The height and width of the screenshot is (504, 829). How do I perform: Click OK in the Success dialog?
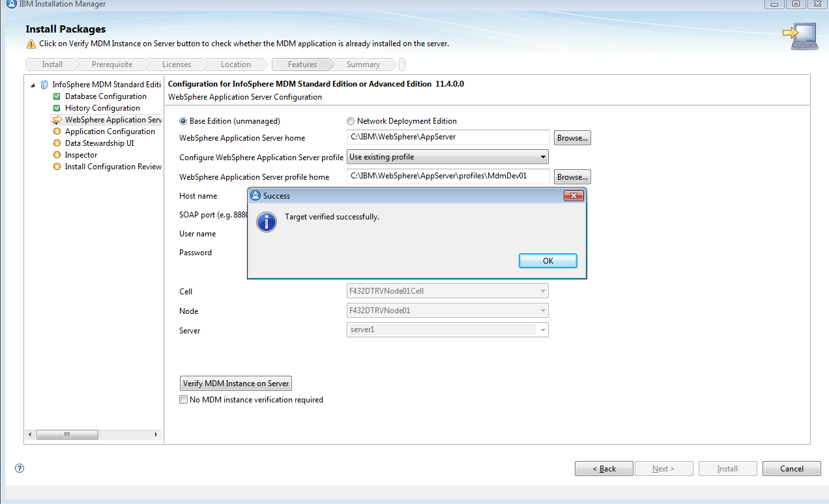[x=548, y=260]
